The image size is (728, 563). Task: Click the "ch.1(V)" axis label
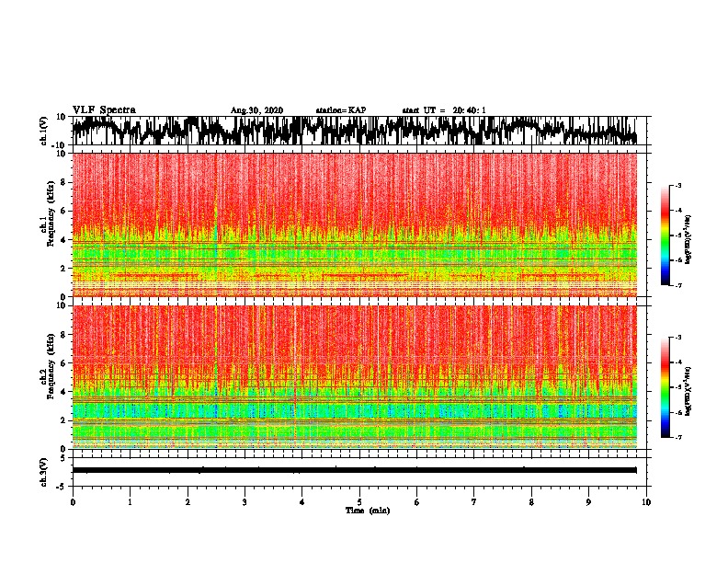click(x=44, y=131)
